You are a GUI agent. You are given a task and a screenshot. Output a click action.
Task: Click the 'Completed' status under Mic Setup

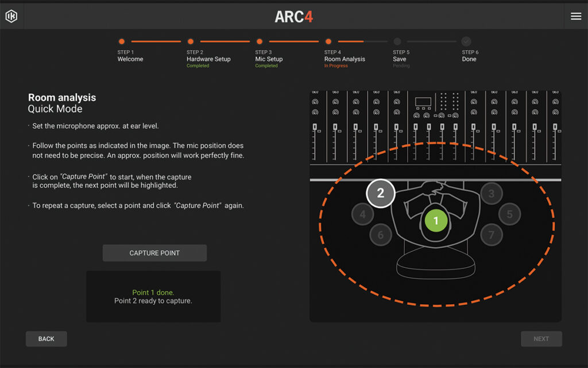(x=266, y=66)
